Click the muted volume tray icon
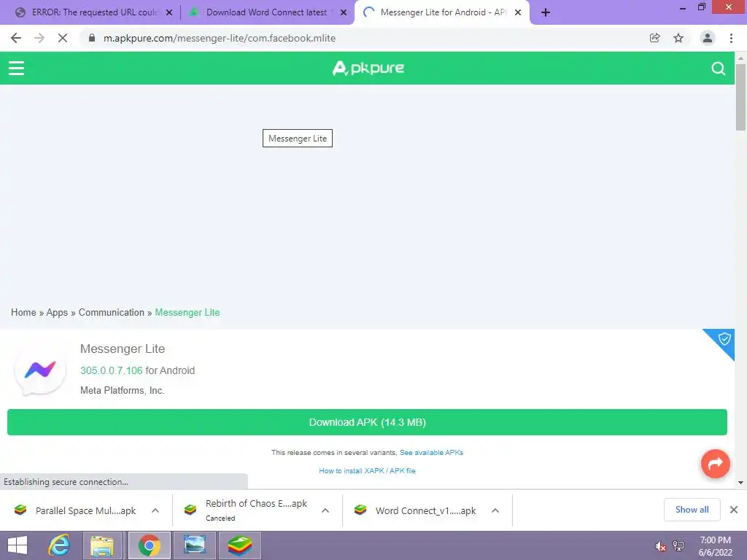This screenshot has width=747, height=560. [x=660, y=546]
